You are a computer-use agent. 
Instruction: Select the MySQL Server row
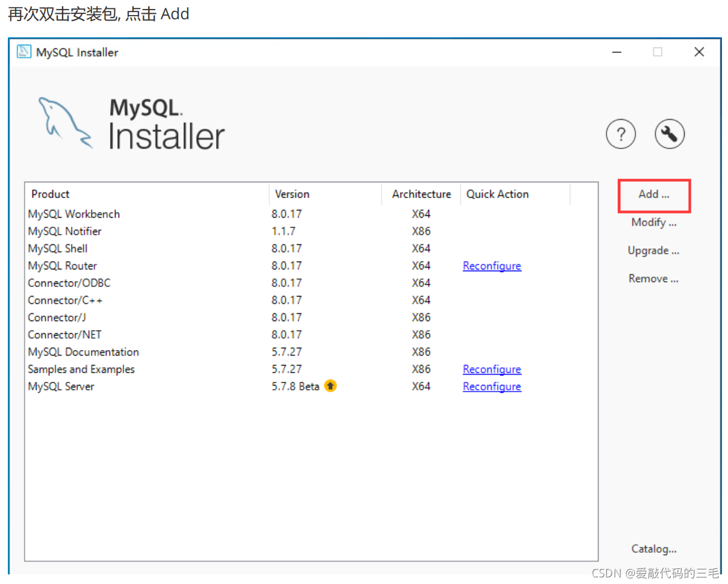[311, 387]
